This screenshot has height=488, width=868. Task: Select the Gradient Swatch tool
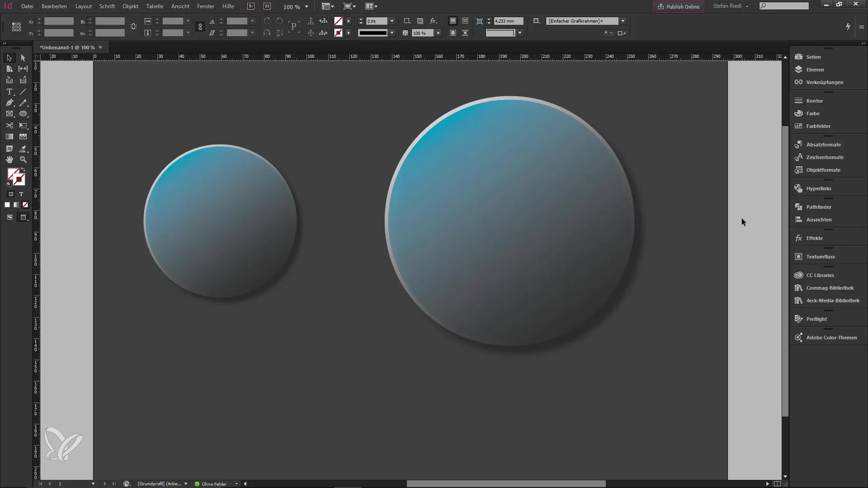tap(9, 136)
